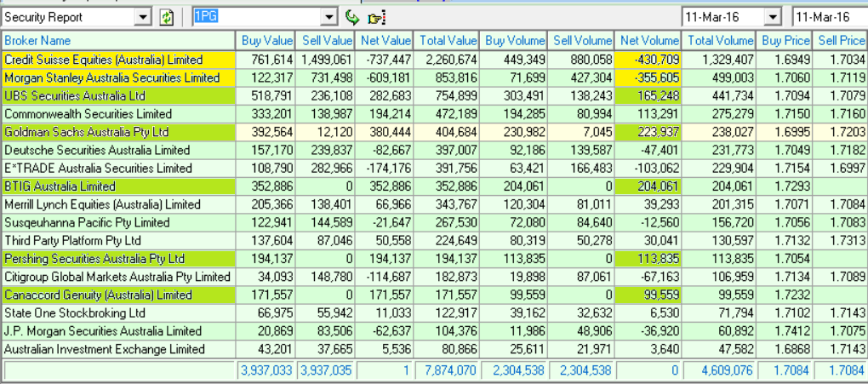Open the 1PG security code dropdown

click(330, 17)
